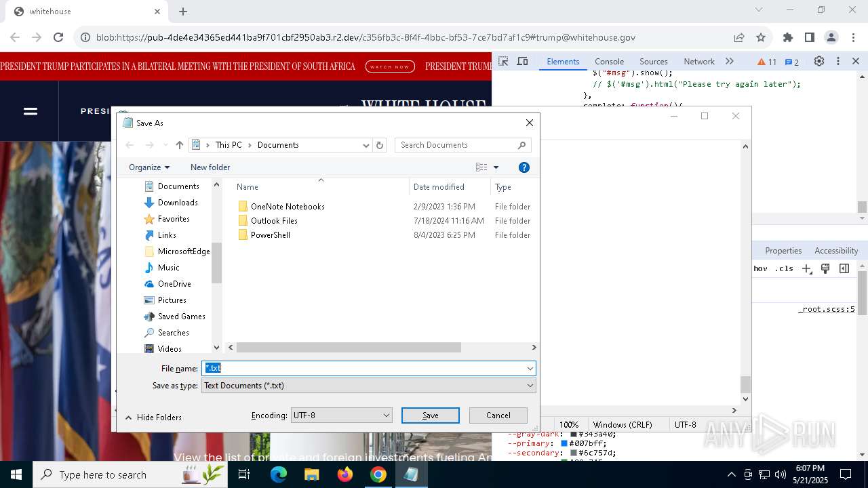The height and width of the screenshot is (488, 868).
Task: Click the share page icon in address bar
Action: [x=739, y=38]
